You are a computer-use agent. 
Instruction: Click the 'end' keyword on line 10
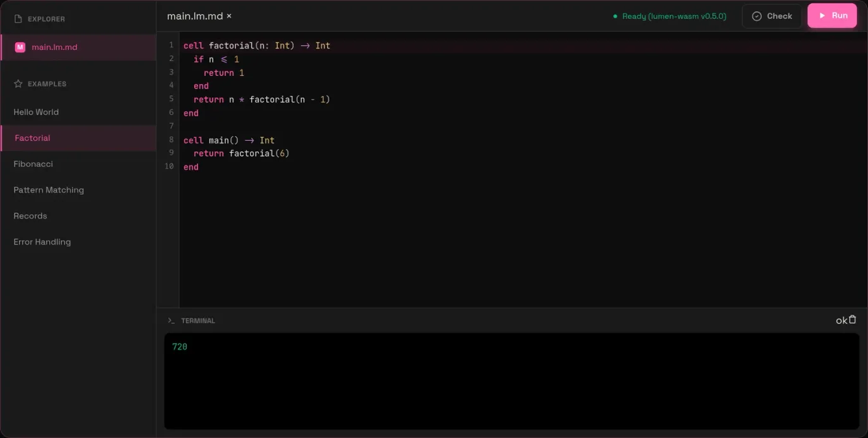[191, 167]
